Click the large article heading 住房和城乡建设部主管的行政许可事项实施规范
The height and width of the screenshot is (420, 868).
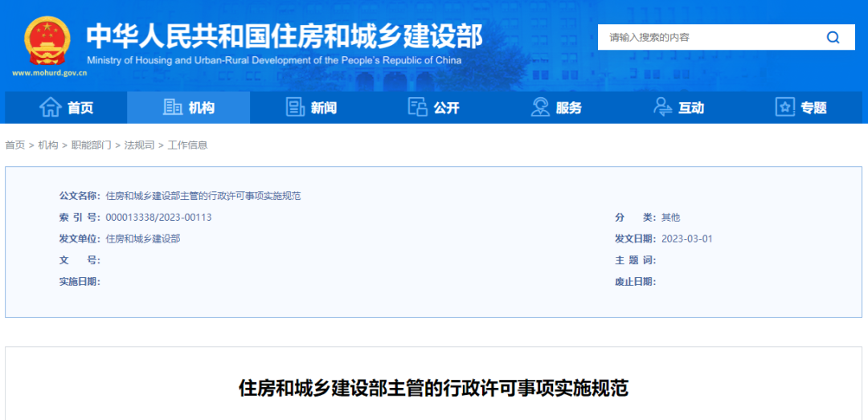433,389
